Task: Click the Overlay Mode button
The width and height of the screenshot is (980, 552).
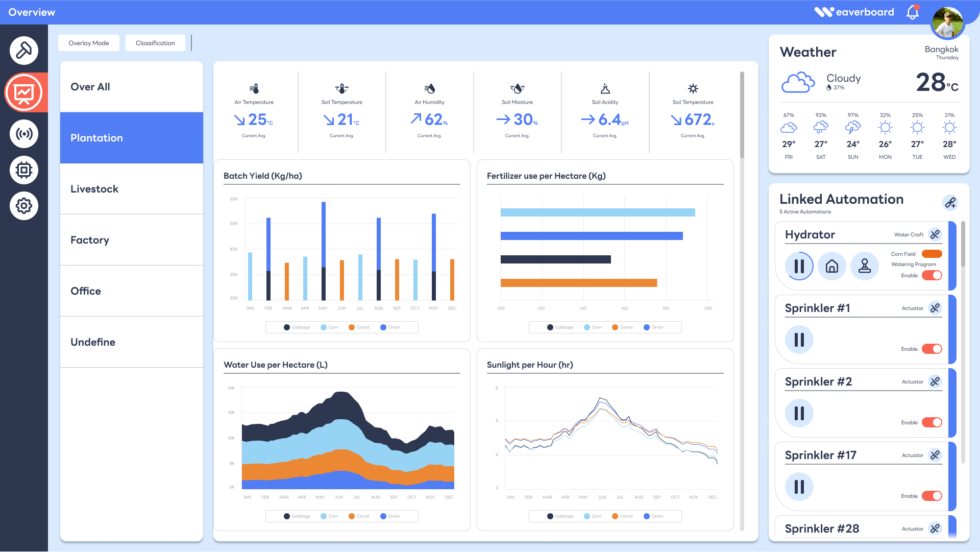Action: tap(89, 43)
